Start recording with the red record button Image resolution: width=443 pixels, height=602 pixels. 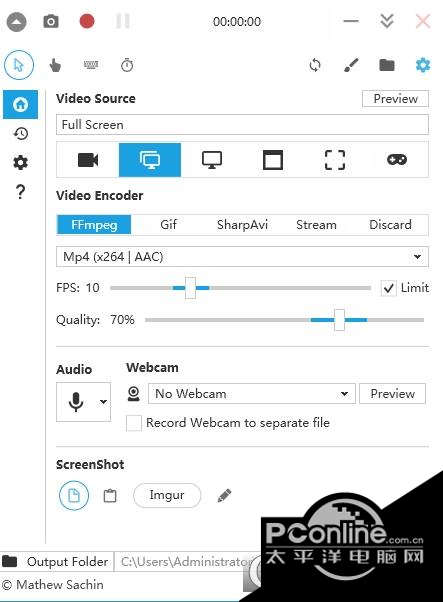point(87,21)
